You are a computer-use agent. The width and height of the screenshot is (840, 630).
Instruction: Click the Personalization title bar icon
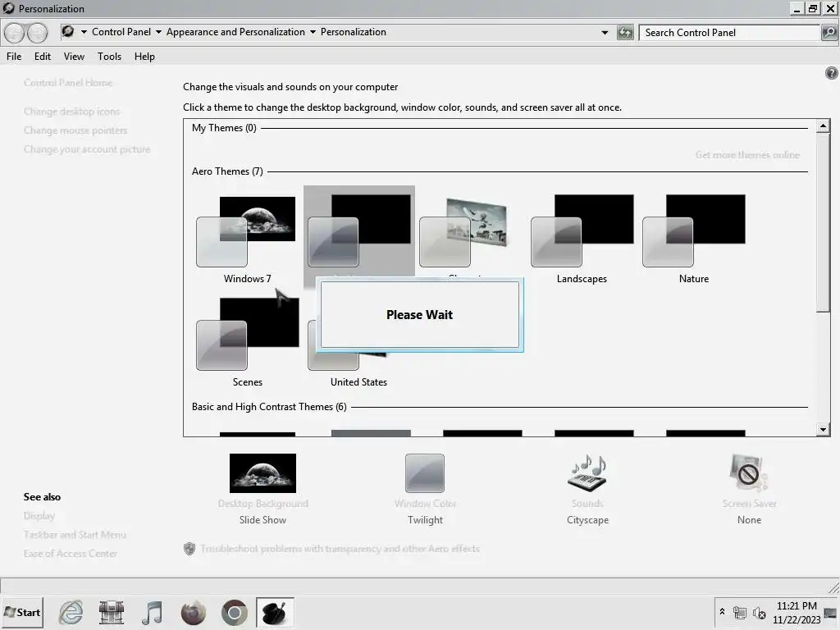point(8,8)
